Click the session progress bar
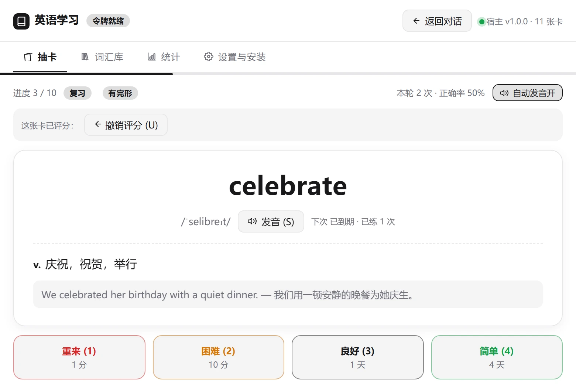This screenshot has height=392, width=576. click(x=288, y=74)
